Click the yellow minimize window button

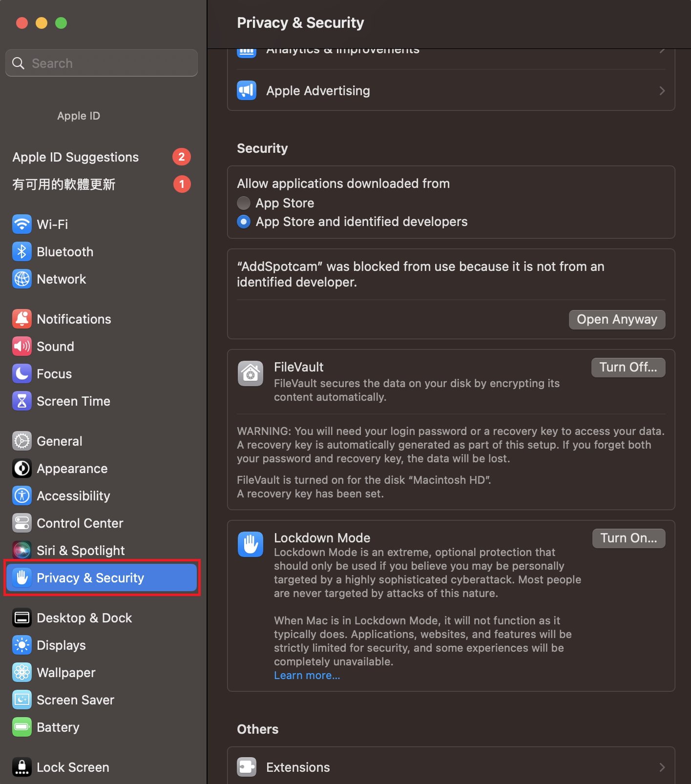42,23
